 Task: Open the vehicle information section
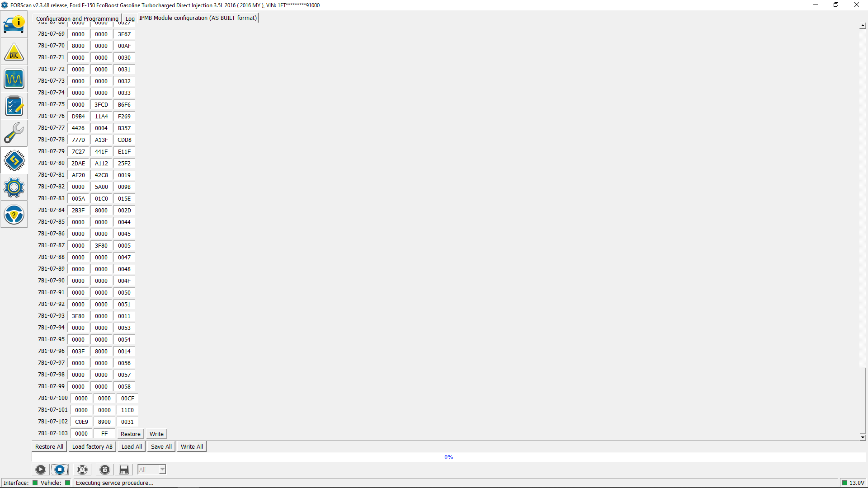[14, 24]
